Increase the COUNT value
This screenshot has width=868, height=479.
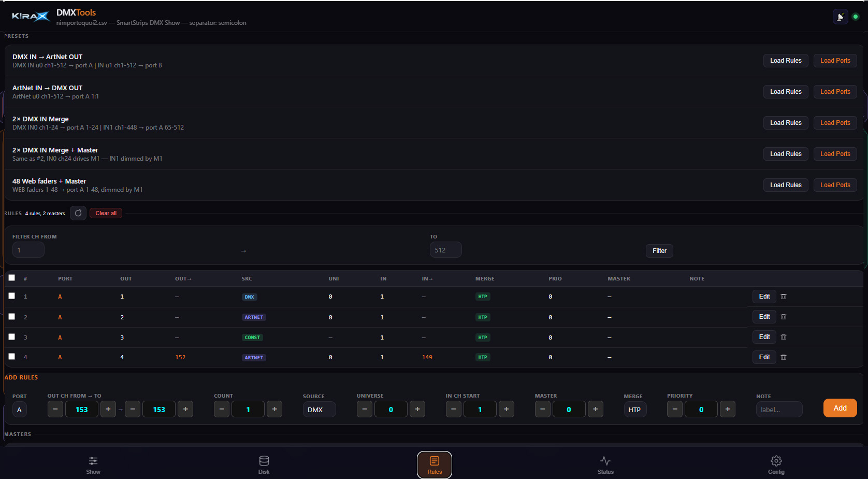(274, 409)
